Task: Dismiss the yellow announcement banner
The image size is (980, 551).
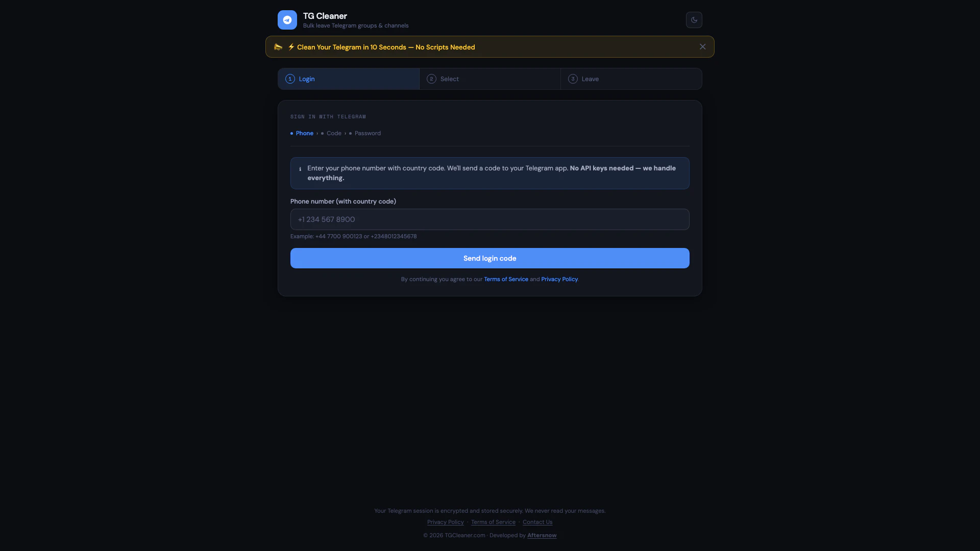Action: pyautogui.click(x=702, y=47)
